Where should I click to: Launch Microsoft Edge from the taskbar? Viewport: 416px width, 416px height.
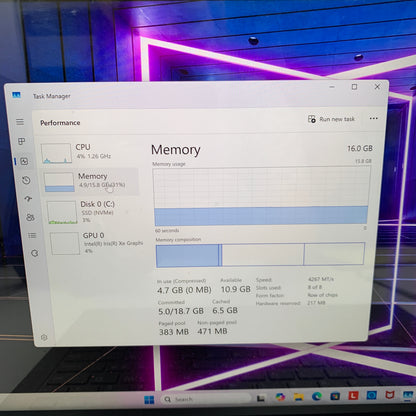coord(317,396)
